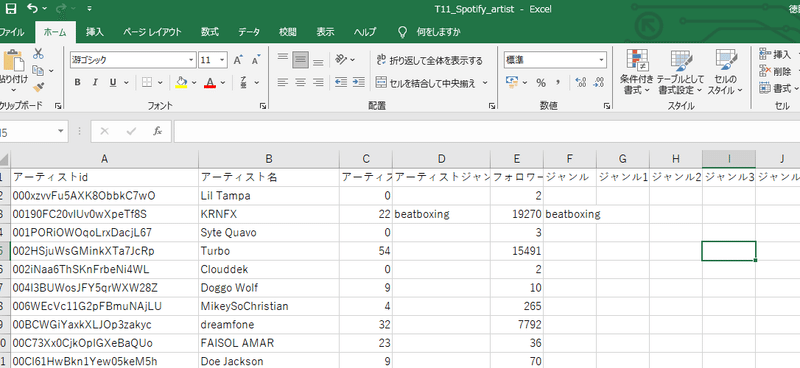Align text left
Screen dimensions: 800x368
pyautogui.click(x=283, y=82)
